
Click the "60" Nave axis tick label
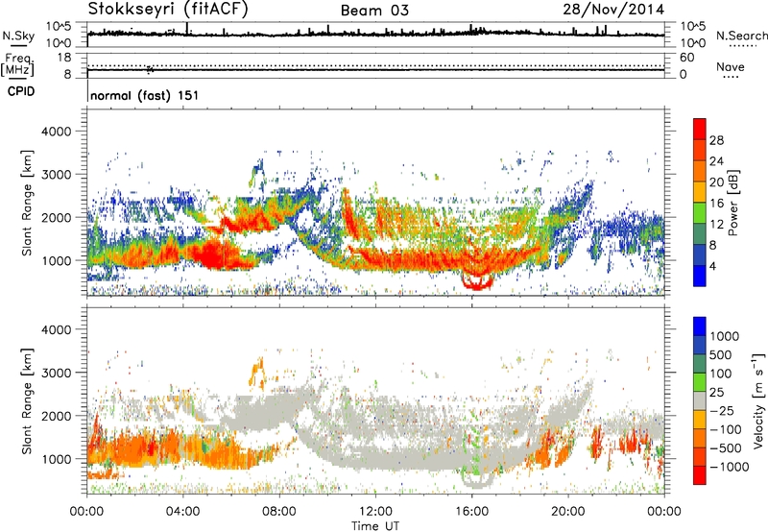tap(686, 58)
